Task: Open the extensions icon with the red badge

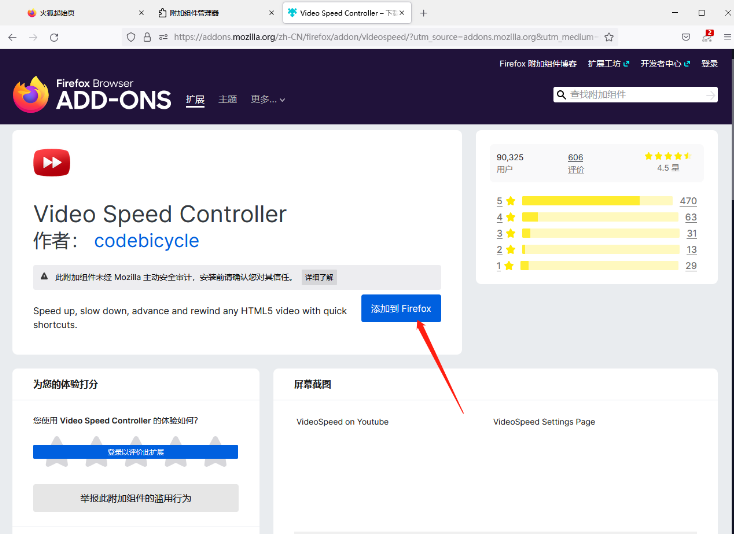Action: point(707,37)
